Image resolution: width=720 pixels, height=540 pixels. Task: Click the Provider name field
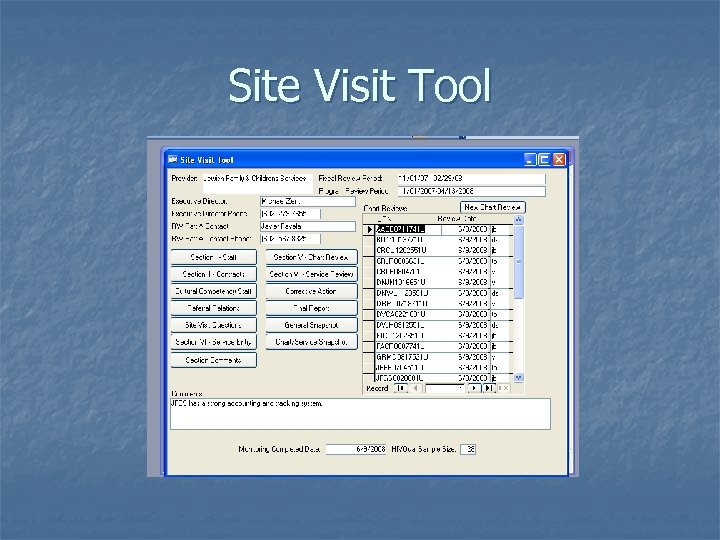[x=257, y=183]
